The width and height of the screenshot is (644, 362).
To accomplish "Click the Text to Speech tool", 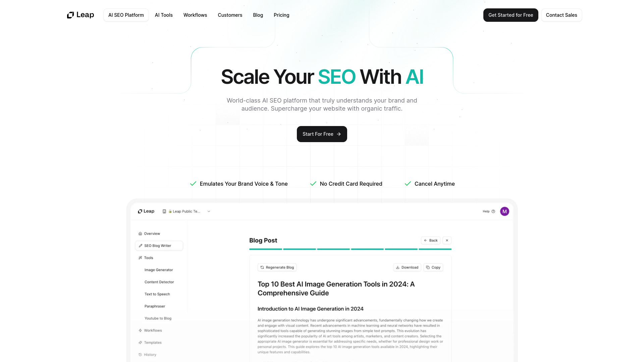I will 157,294.
